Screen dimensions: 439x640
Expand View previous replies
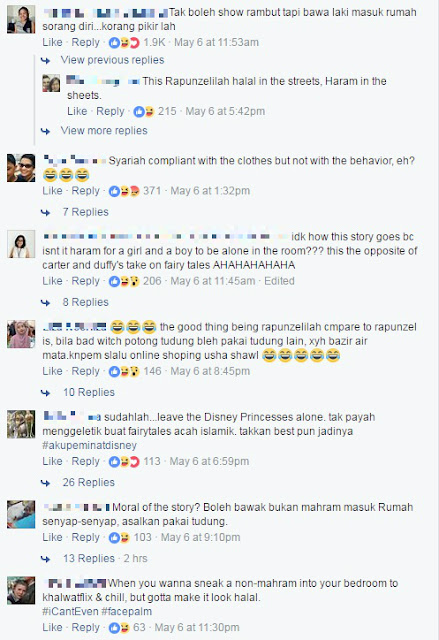(x=112, y=60)
